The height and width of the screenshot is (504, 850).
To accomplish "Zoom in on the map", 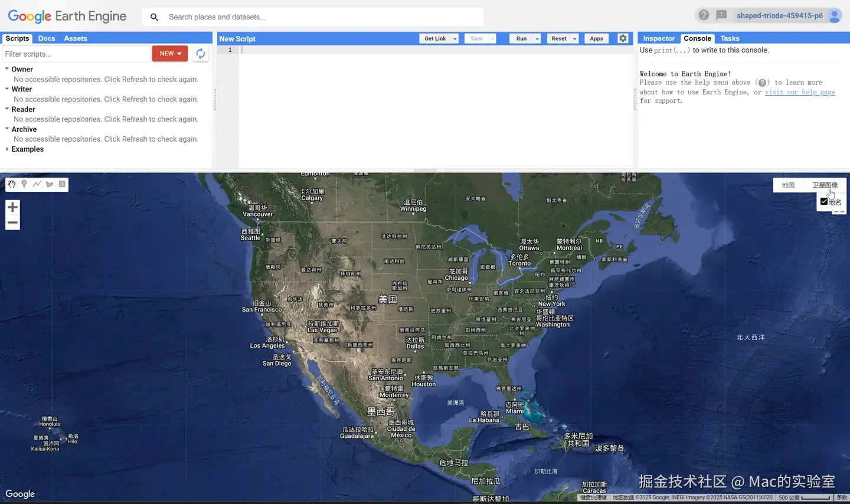I will coord(12,207).
